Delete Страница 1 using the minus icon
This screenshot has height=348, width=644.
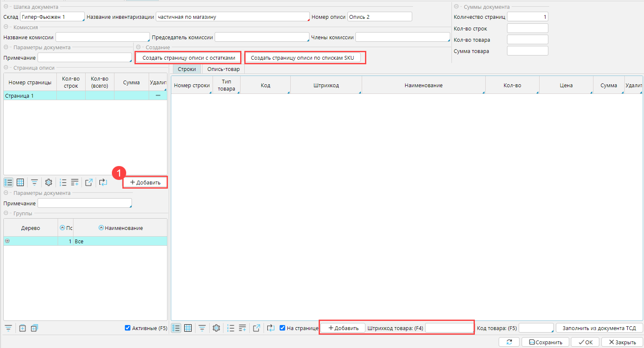click(158, 96)
